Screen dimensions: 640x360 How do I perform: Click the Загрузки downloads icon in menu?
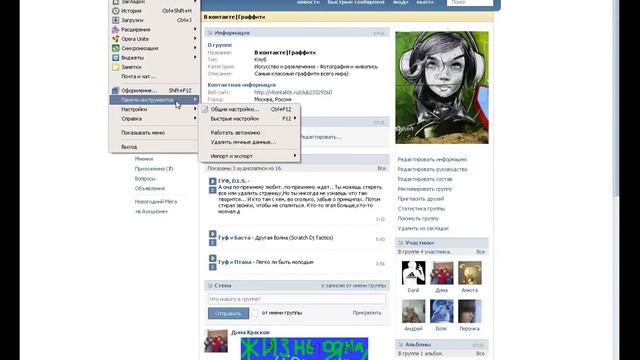point(116,20)
